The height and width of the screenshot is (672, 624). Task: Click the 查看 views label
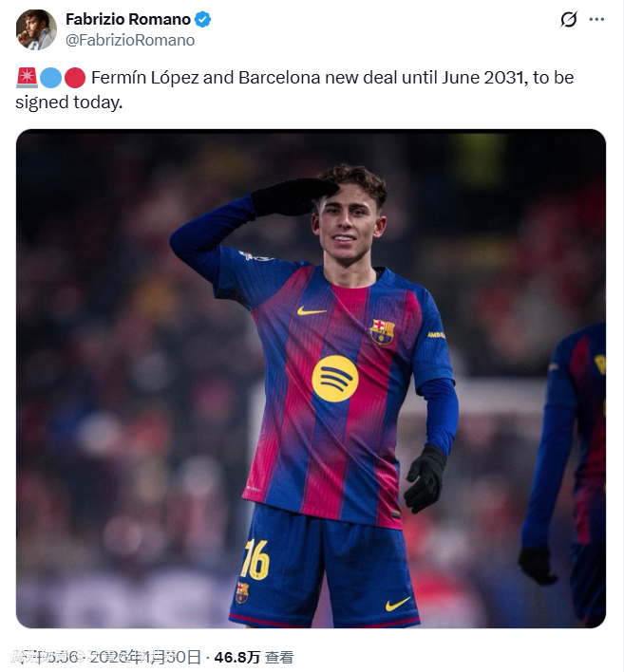pos(279,656)
